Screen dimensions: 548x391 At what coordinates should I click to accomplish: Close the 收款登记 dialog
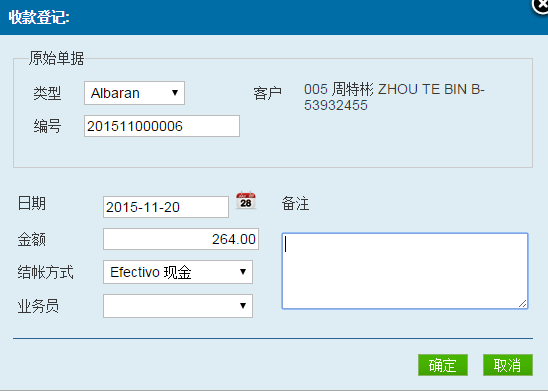coord(541,5)
